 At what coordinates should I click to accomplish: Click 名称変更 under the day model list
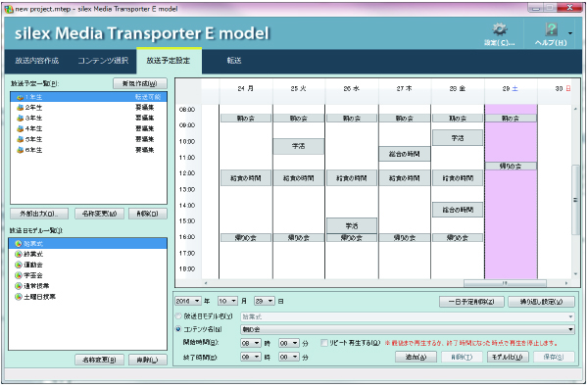[x=99, y=360]
